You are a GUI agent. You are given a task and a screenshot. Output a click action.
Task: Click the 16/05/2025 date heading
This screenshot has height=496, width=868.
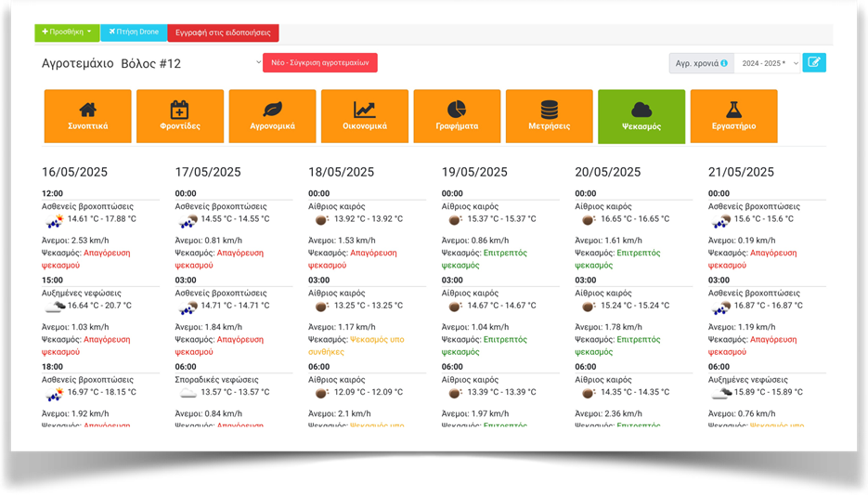(77, 172)
